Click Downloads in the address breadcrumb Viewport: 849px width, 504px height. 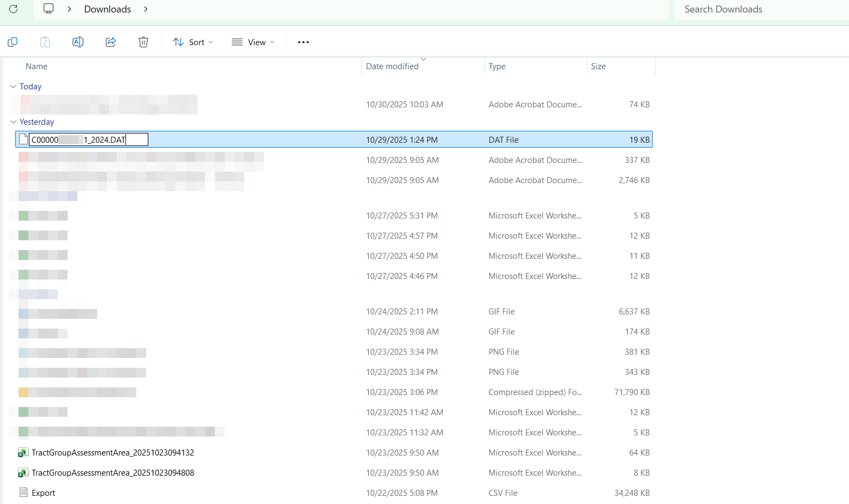(107, 9)
